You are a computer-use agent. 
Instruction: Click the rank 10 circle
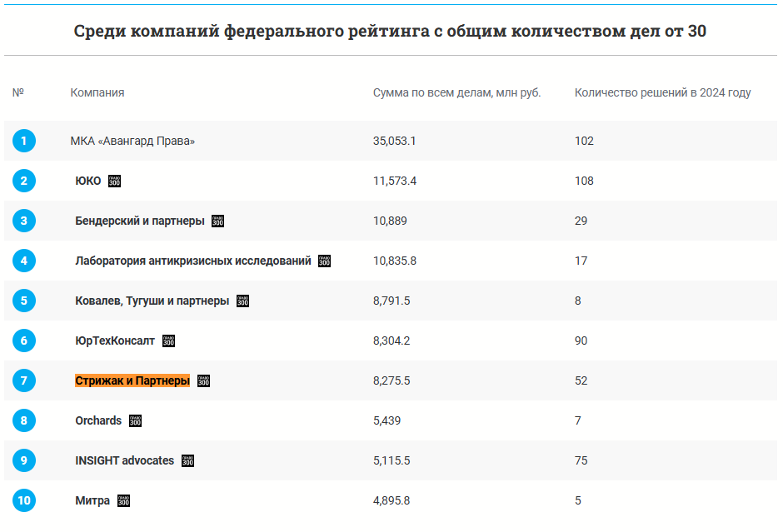24,500
